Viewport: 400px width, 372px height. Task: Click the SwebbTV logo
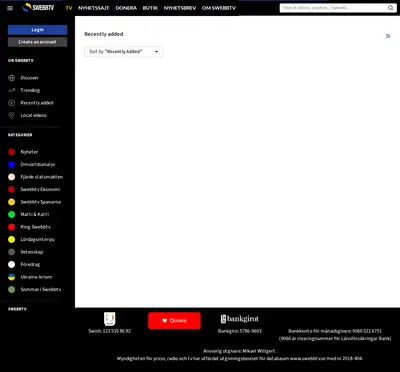pyautogui.click(x=38, y=8)
